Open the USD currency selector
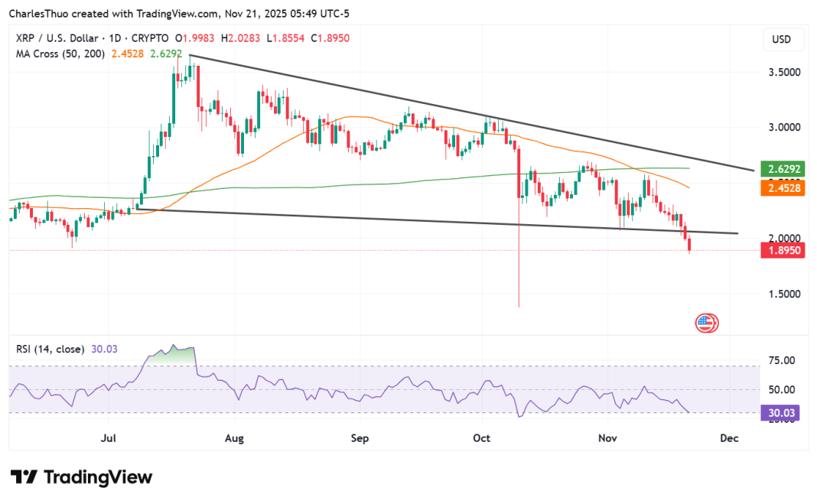The height and width of the screenshot is (504, 817). pos(781,39)
